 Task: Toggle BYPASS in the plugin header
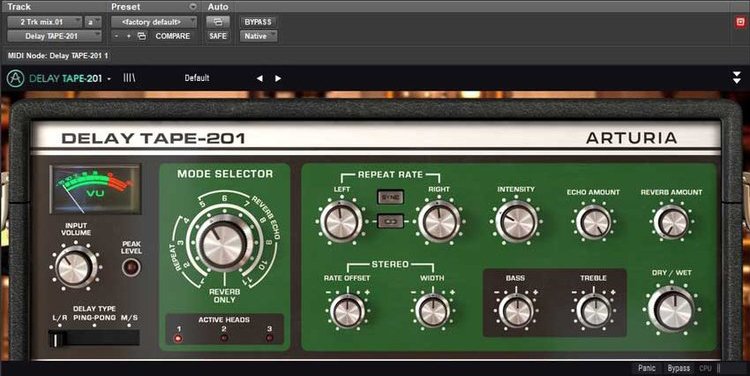pyautogui.click(x=258, y=22)
